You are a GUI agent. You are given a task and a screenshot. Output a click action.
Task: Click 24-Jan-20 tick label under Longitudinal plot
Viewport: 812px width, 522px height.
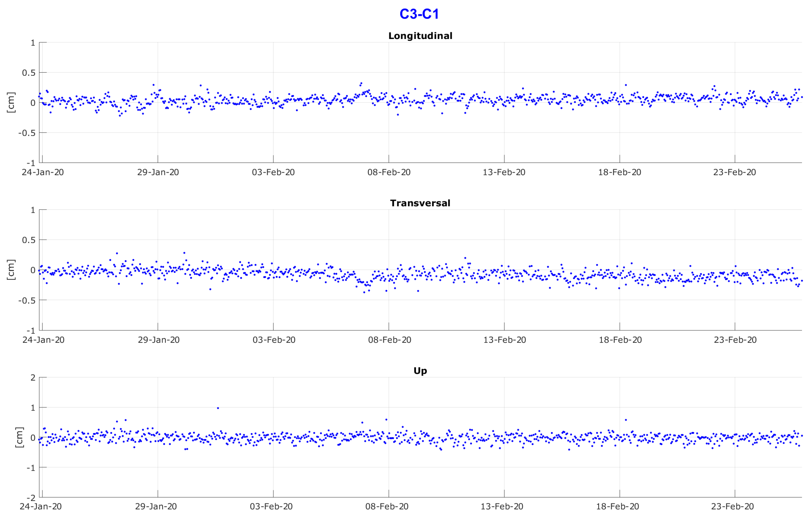43,172
